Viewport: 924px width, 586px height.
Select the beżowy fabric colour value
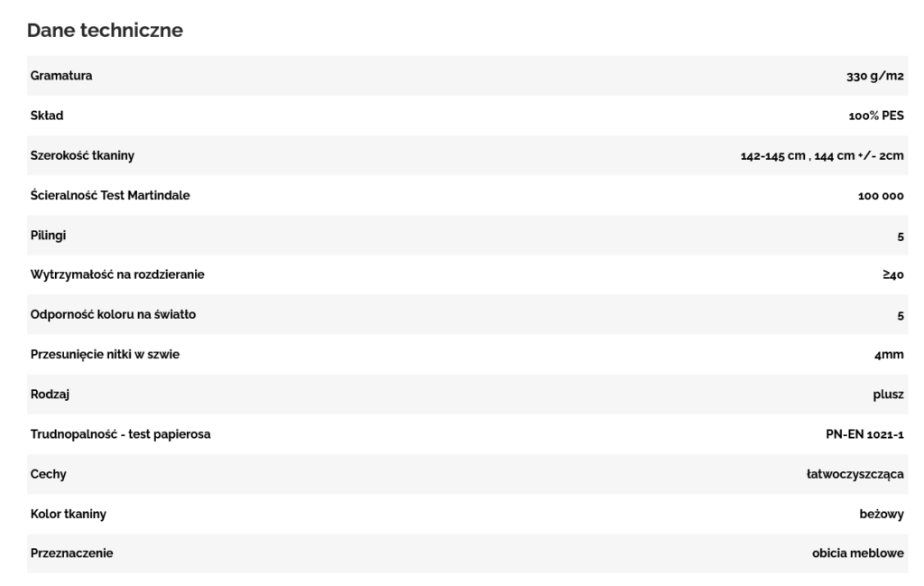[882, 514]
